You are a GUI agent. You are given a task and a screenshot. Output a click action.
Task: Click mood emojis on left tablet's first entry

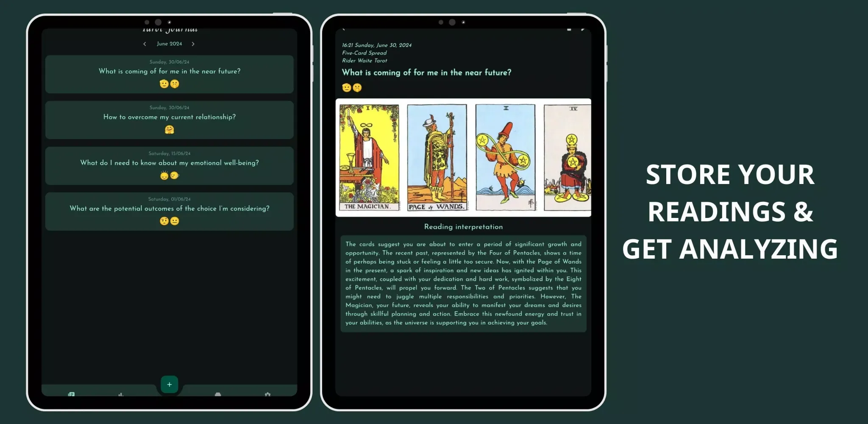pos(170,84)
